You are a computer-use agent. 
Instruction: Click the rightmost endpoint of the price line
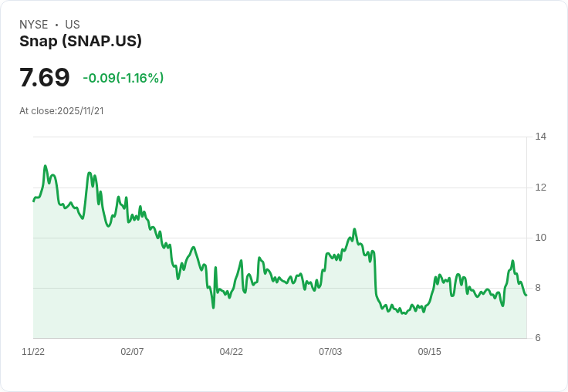[x=526, y=295]
